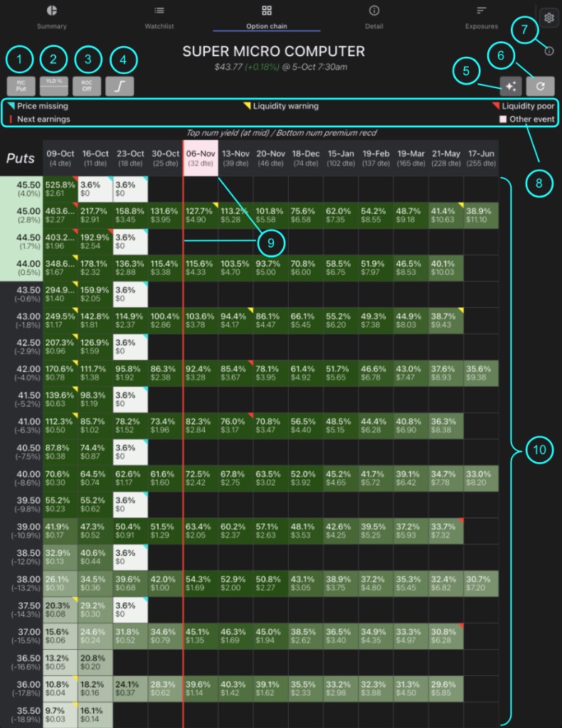Open the 115.6% $4.33 cell
The height and width of the screenshot is (728, 562).
(201, 268)
